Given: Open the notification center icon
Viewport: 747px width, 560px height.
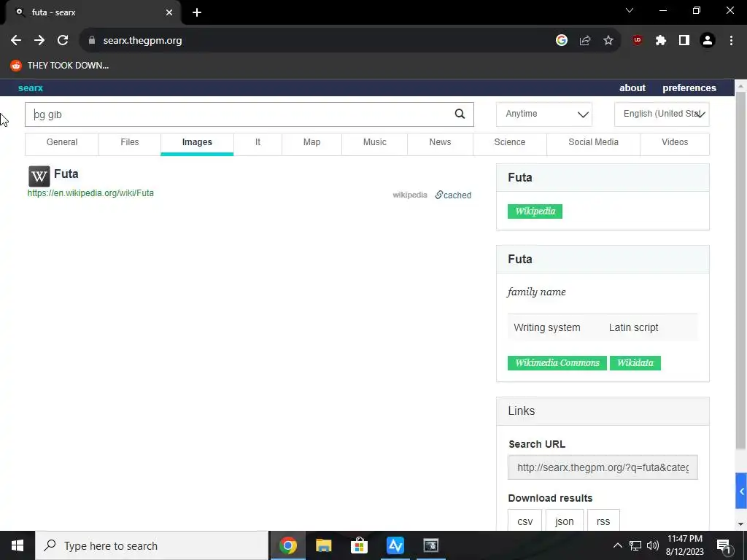Looking at the screenshot, I should (x=724, y=545).
